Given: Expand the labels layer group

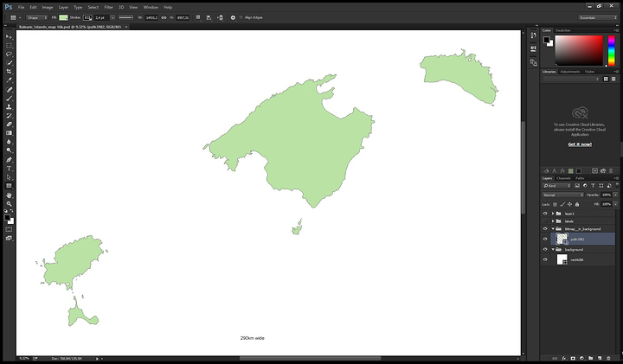Looking at the screenshot, I should click(x=553, y=220).
